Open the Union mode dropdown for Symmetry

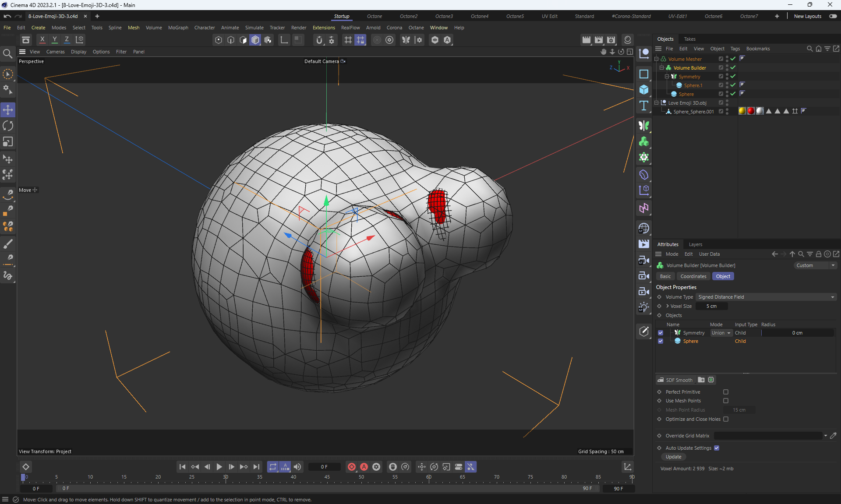point(721,333)
